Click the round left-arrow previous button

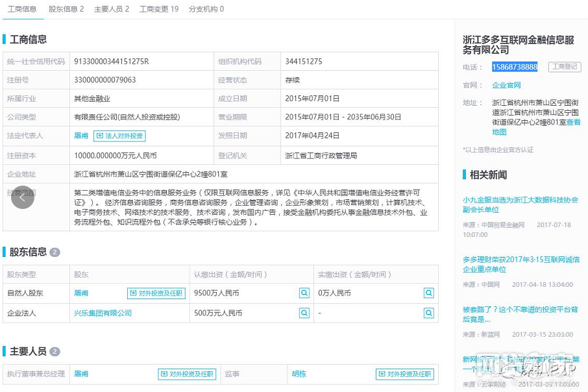[23, 197]
